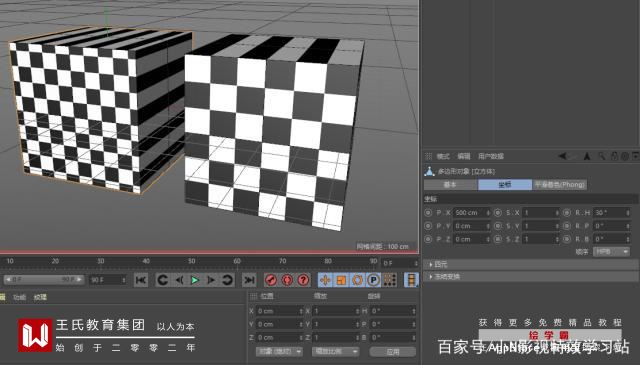Open the 纹理 menu in material manager
The image size is (640, 365).
click(x=40, y=297)
